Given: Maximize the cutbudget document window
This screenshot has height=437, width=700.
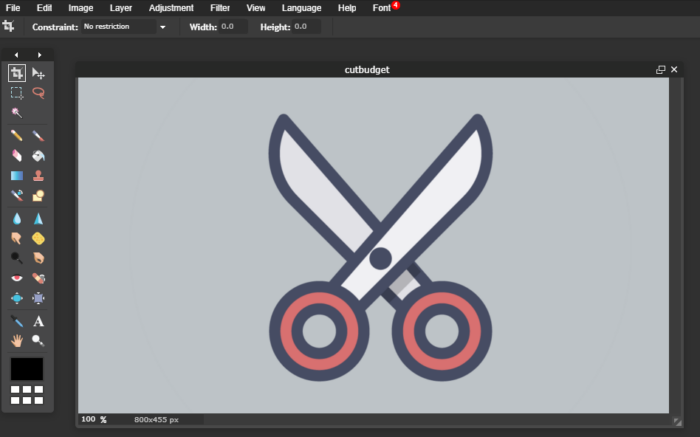Looking at the screenshot, I should click(660, 70).
